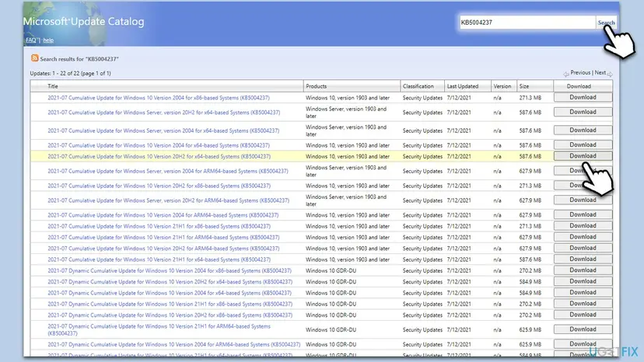The width and height of the screenshot is (644, 362).
Task: Open Windows 10 21H1 x86 cumulative title link
Action: pos(159,226)
